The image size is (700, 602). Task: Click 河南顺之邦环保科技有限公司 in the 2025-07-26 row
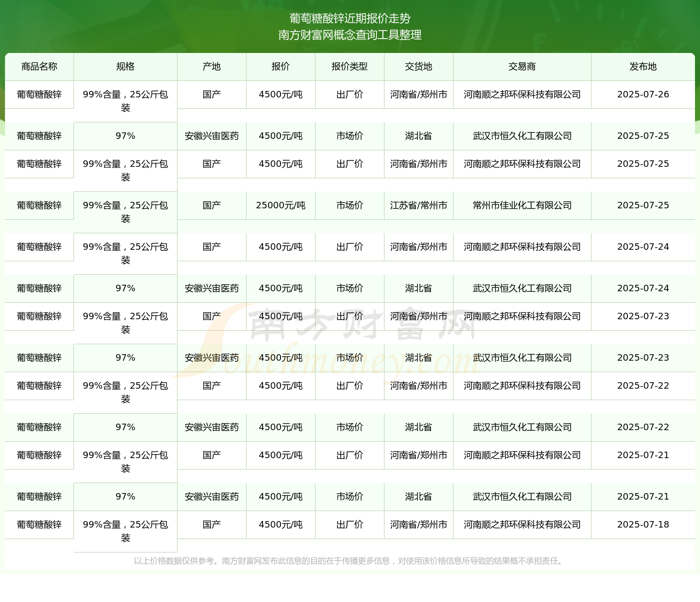point(522,94)
